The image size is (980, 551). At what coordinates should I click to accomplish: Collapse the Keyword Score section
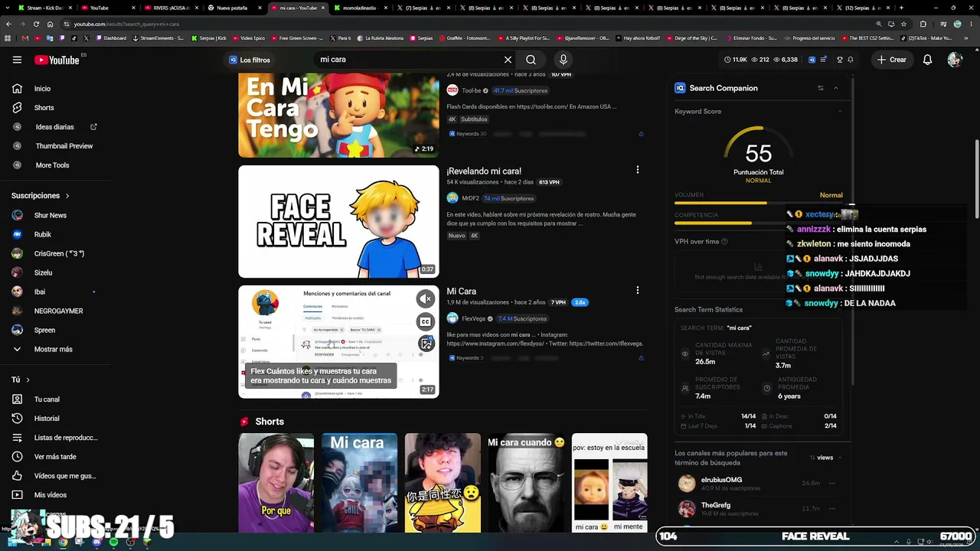pos(839,112)
